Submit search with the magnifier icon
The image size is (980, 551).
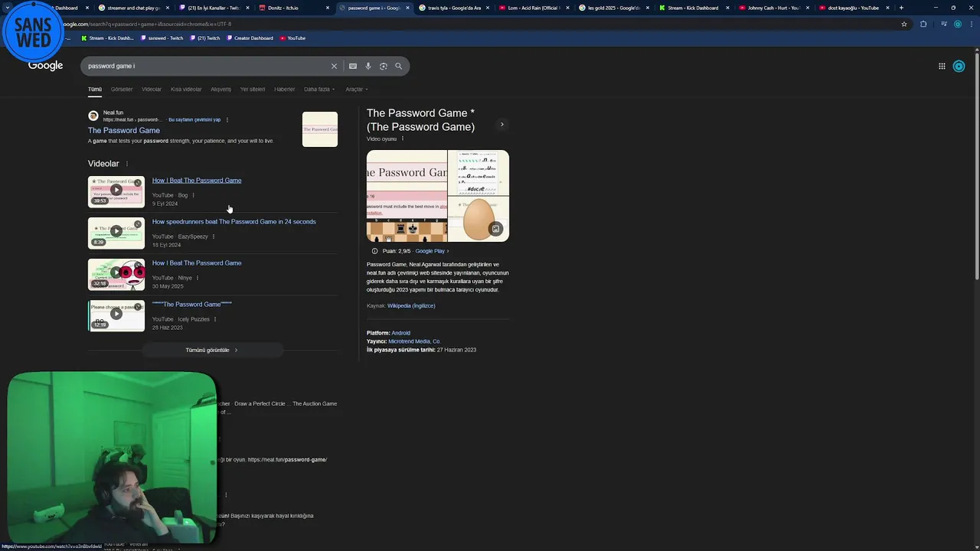pyautogui.click(x=399, y=67)
